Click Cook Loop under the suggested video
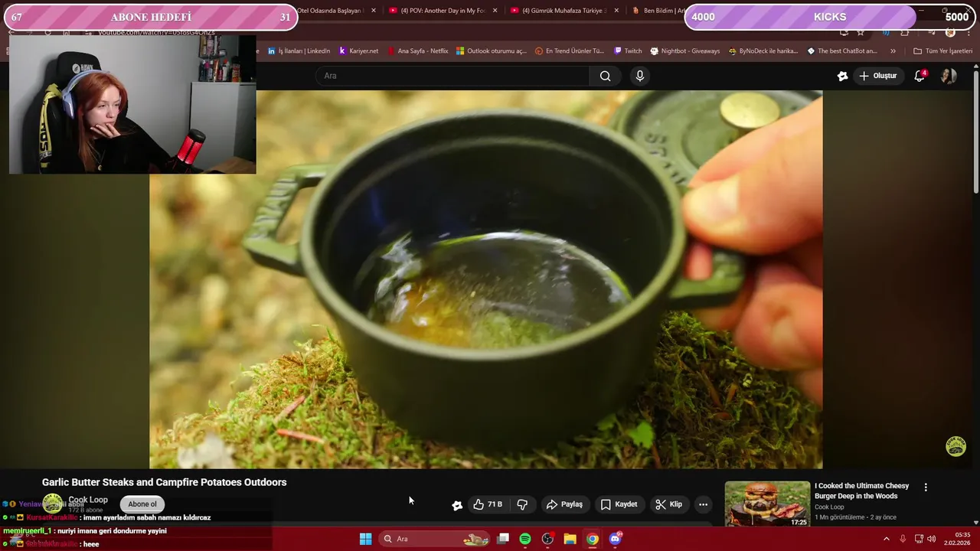The height and width of the screenshot is (551, 980). tap(829, 507)
